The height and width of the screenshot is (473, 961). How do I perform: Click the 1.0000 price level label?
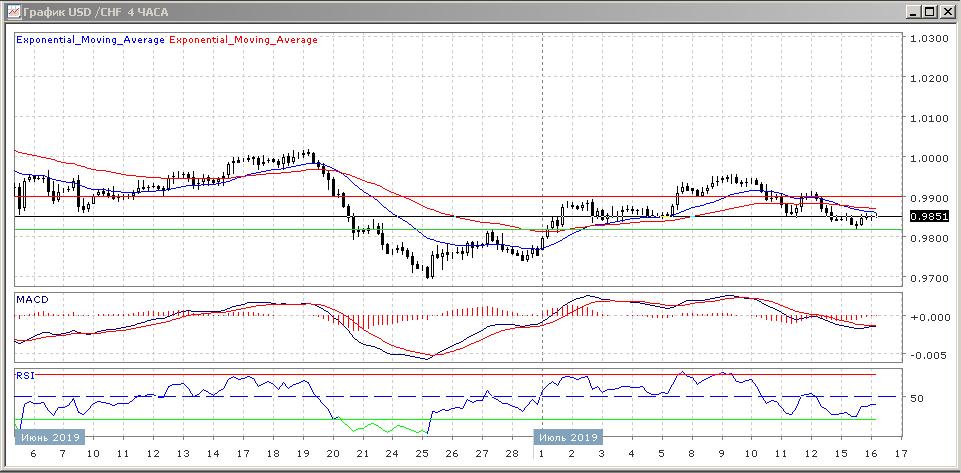point(927,158)
